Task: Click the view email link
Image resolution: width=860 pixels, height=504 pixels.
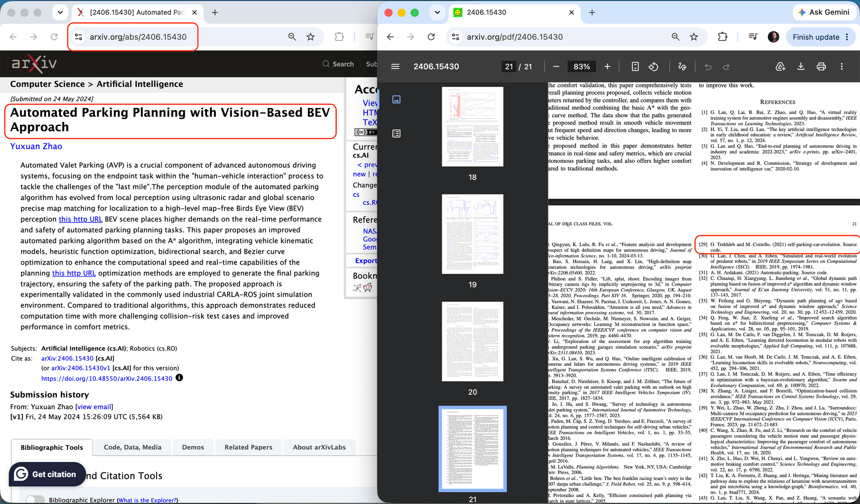Action: tap(94, 407)
